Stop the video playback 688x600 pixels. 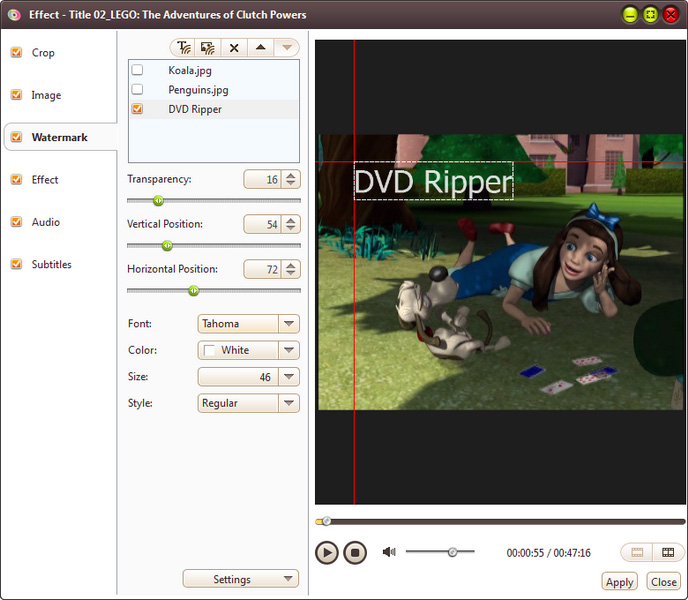(355, 552)
